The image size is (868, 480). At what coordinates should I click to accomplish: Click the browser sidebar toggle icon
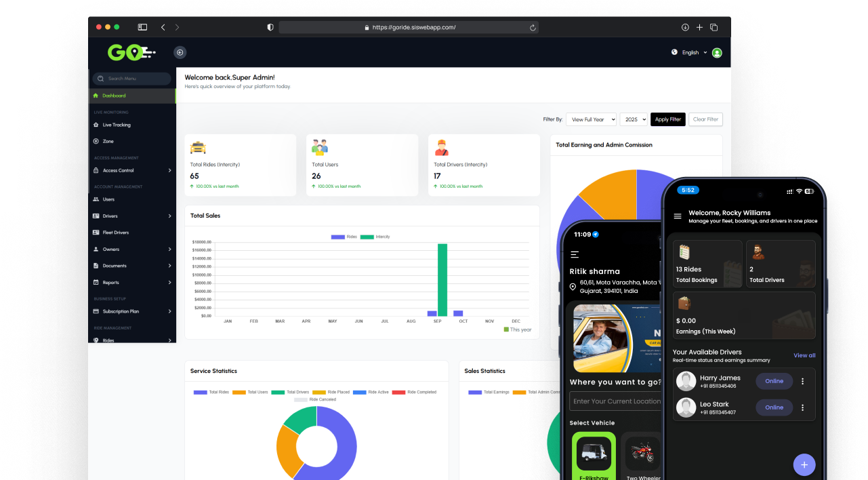coord(142,28)
